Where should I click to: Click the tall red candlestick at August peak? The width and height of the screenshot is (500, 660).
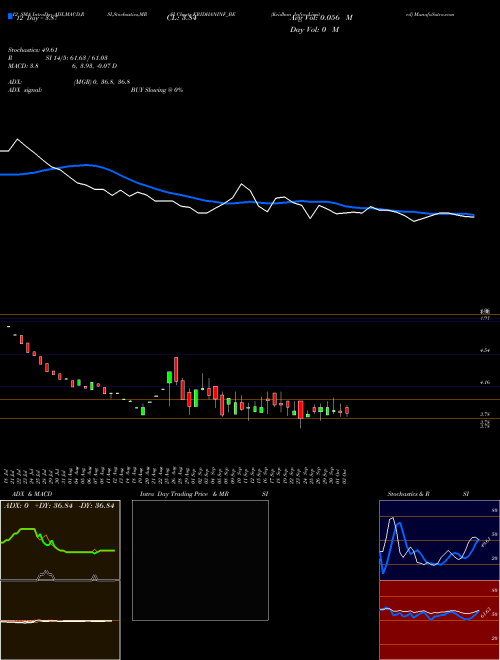click(176, 370)
